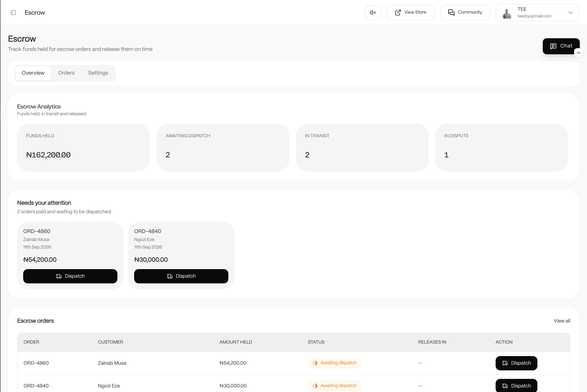Click the chat widget drag handle dots

[x=578, y=53]
